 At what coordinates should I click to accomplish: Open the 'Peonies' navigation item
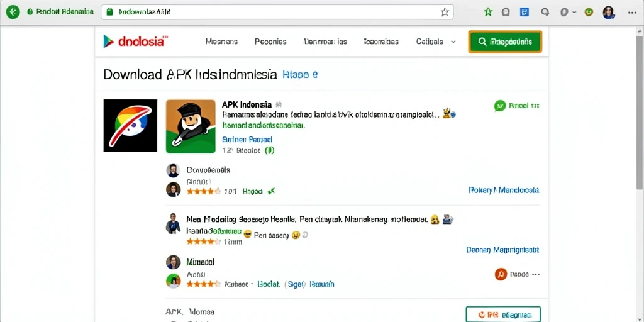click(270, 42)
